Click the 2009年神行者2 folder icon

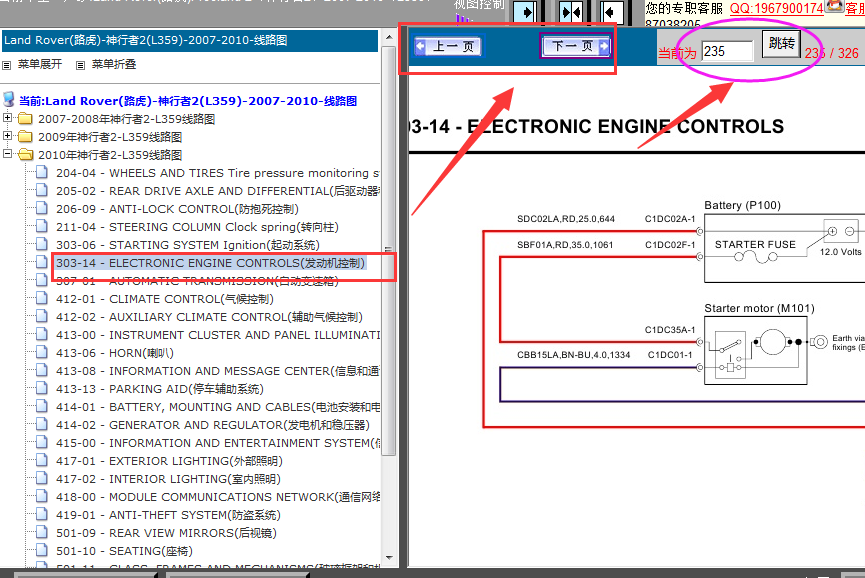point(25,137)
